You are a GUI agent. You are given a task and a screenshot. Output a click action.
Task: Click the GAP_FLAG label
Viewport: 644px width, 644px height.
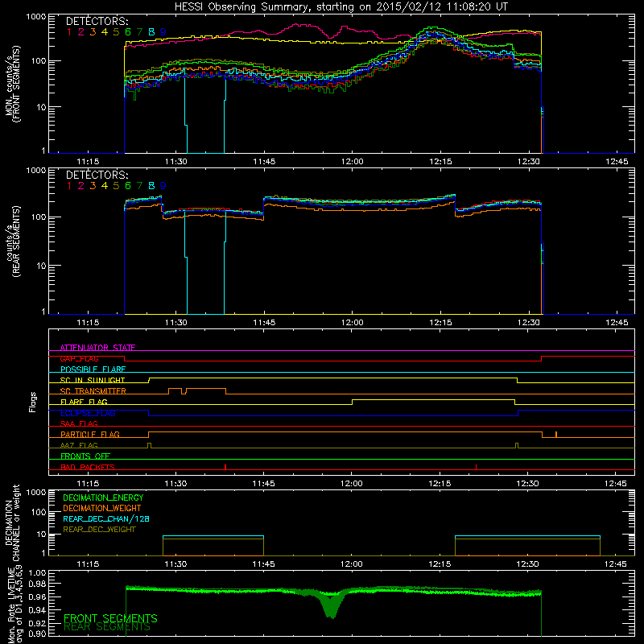[80, 358]
